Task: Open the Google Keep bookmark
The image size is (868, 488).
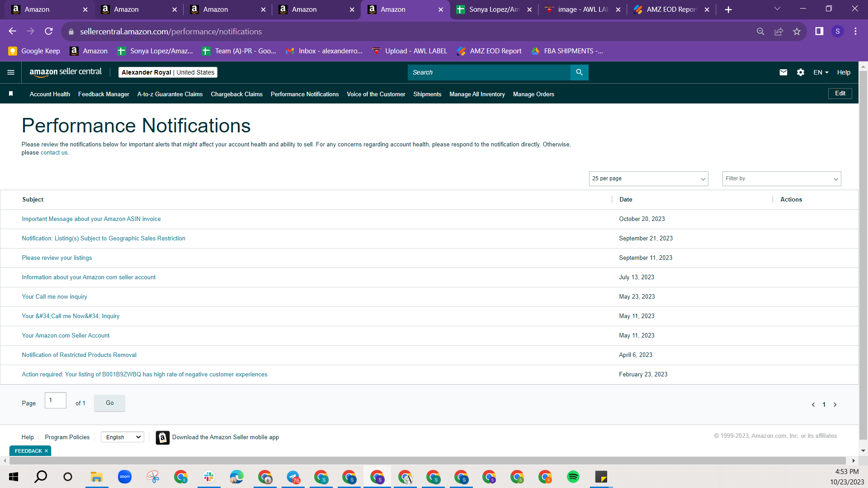Action: (x=34, y=51)
